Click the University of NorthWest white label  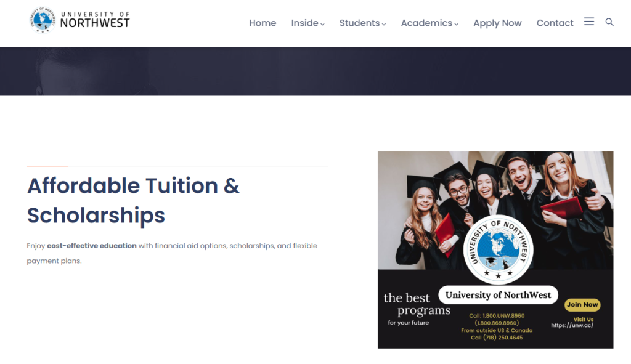click(x=498, y=295)
